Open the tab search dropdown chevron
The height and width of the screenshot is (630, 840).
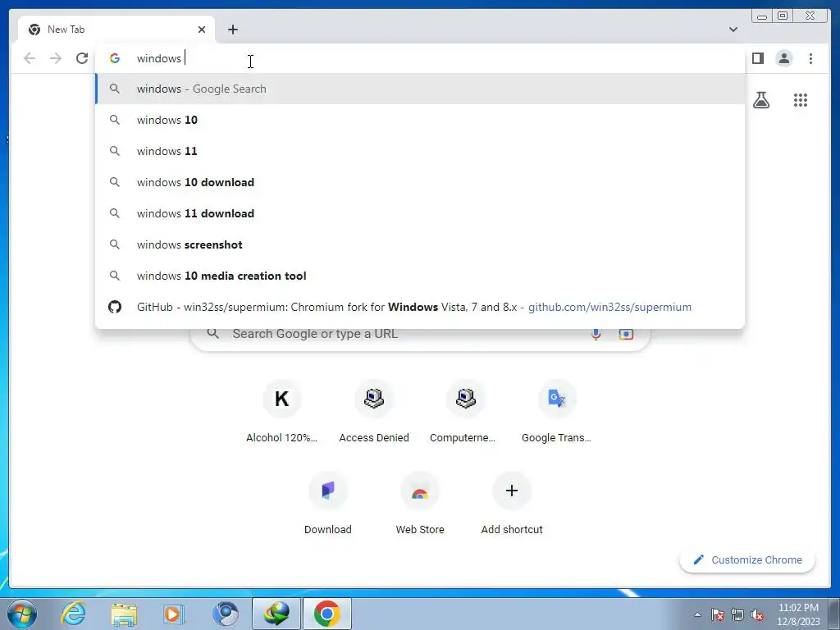(x=733, y=30)
